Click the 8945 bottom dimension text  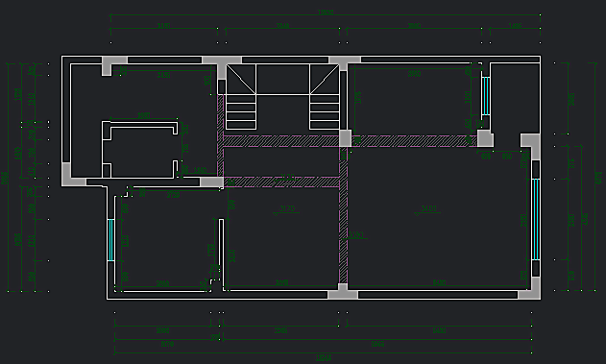click(377, 344)
